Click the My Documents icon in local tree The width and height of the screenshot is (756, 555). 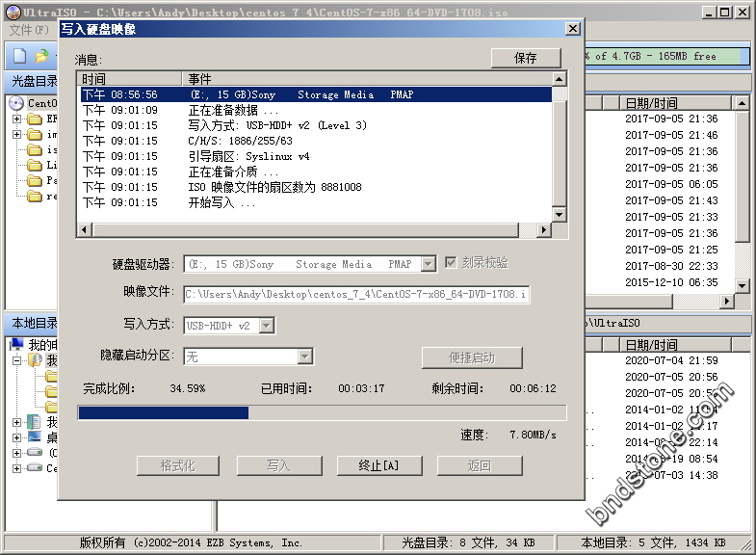[34, 422]
